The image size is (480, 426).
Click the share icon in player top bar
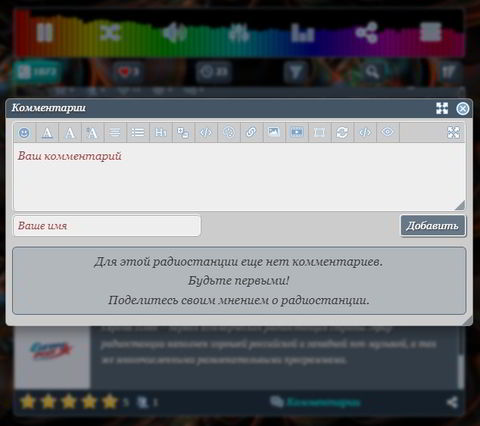click(x=367, y=33)
